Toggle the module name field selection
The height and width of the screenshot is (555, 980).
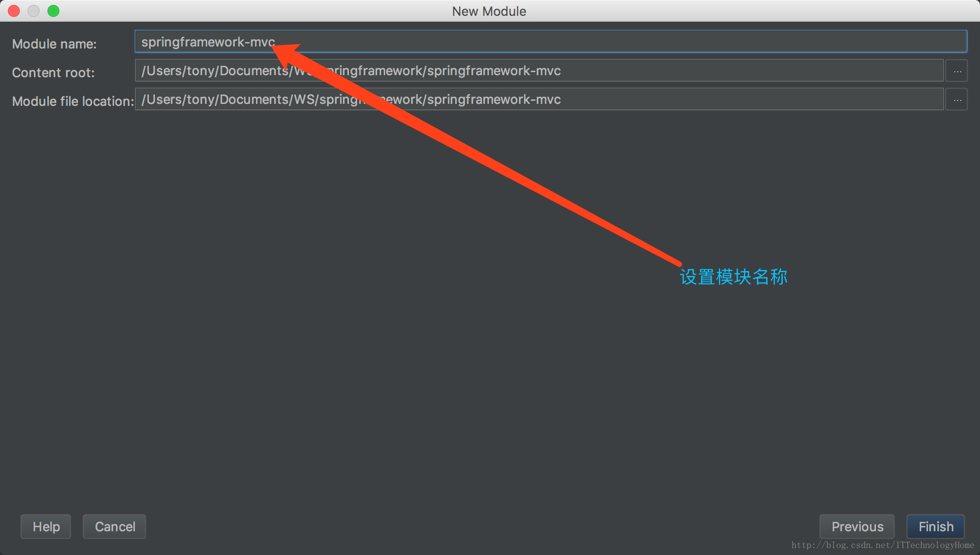tap(551, 42)
